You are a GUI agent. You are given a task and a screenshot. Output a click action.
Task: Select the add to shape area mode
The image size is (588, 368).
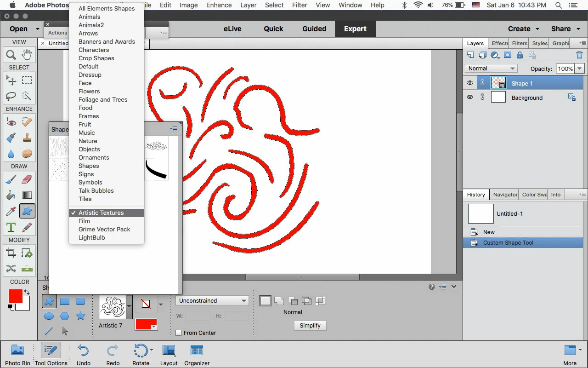279,301
